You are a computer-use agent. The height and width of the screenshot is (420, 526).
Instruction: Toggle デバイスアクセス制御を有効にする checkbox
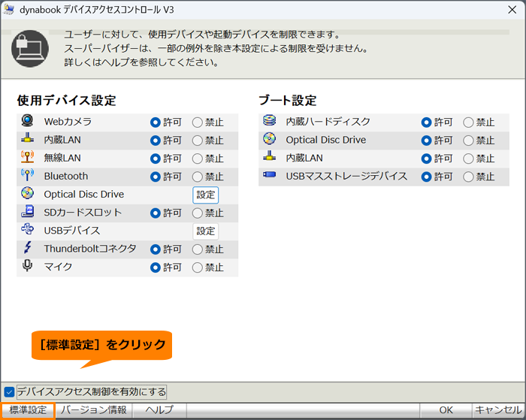coord(9,391)
